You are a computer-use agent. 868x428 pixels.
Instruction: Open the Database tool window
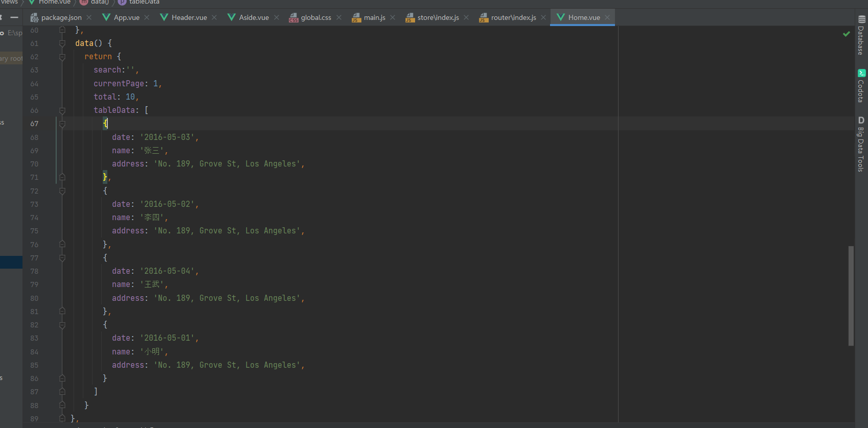(x=861, y=35)
